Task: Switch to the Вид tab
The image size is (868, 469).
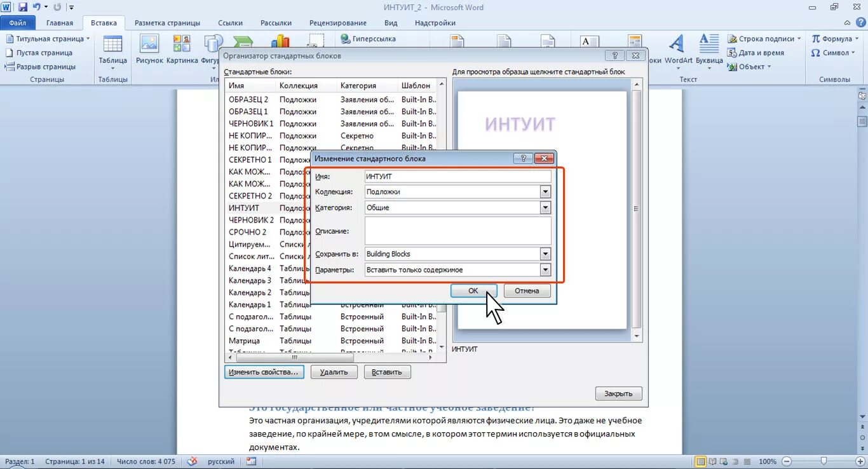Action: (x=391, y=23)
